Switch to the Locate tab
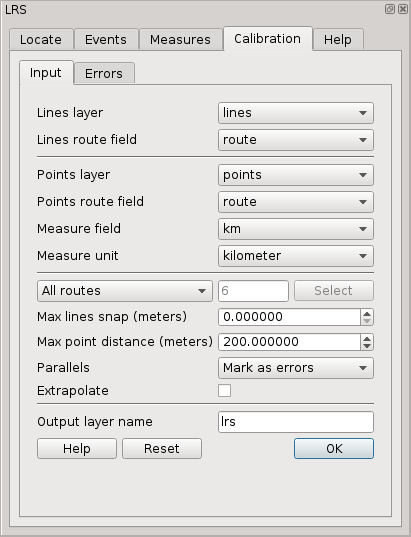 pyautogui.click(x=41, y=39)
